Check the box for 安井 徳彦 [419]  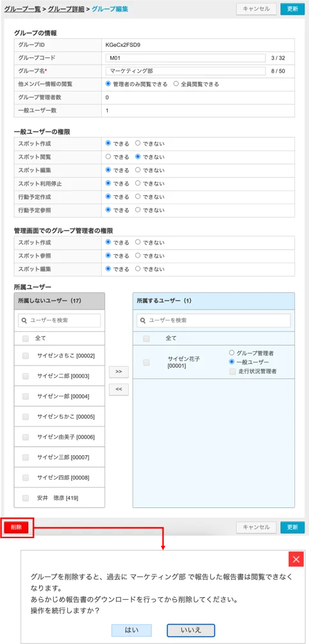click(26, 498)
